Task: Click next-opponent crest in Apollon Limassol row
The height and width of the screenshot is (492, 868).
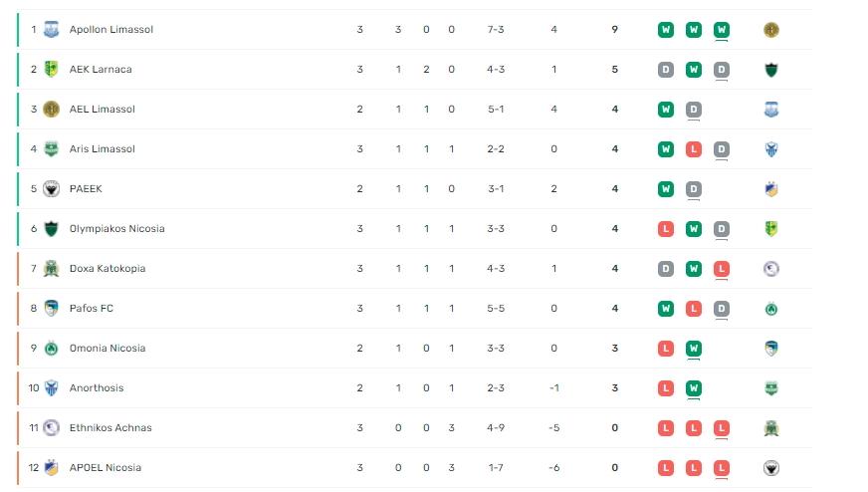Action: (x=771, y=29)
